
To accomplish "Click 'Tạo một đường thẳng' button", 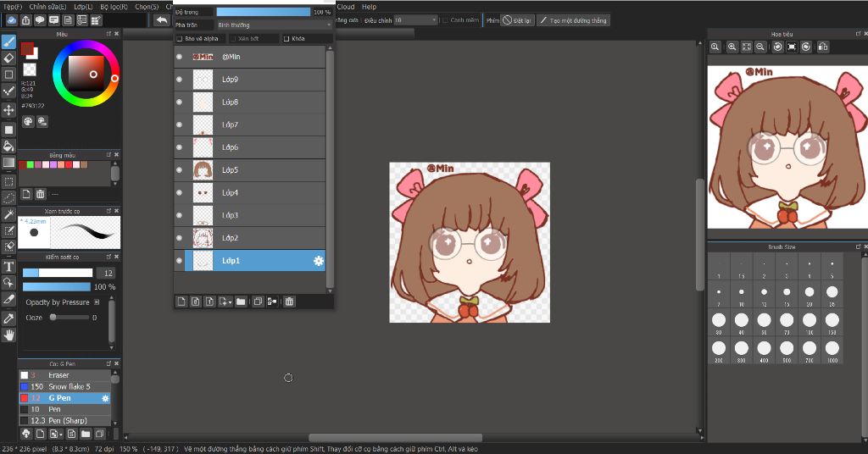I will [x=573, y=20].
